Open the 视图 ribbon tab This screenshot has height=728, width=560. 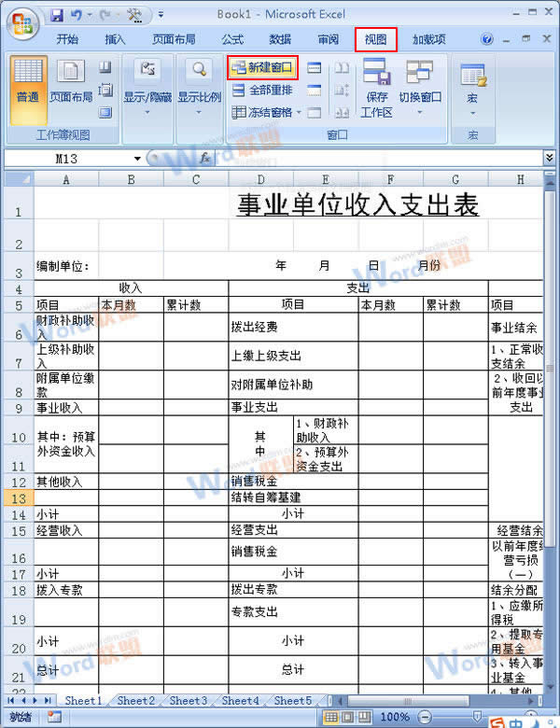click(x=376, y=39)
